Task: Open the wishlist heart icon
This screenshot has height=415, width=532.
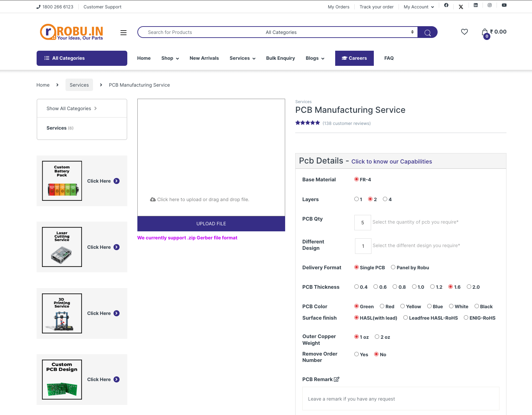Action: point(464,32)
